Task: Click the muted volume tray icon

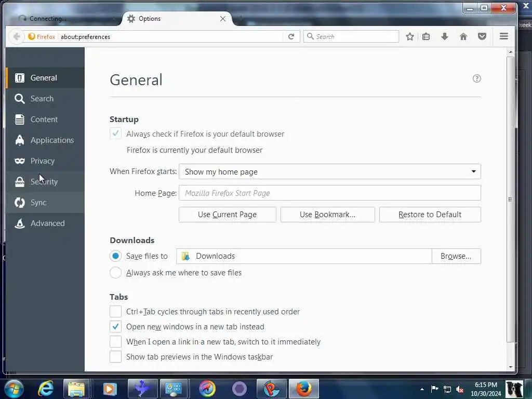Action: click(460, 389)
